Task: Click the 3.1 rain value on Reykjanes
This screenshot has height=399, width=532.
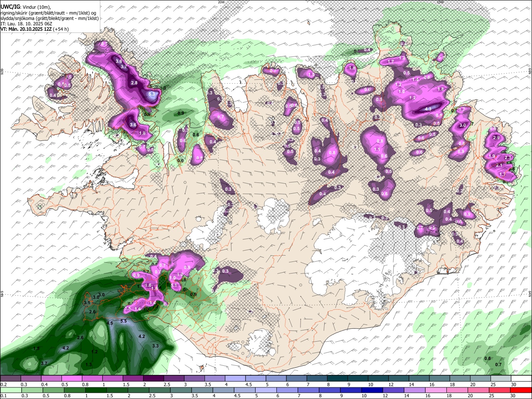Action: click(86, 303)
